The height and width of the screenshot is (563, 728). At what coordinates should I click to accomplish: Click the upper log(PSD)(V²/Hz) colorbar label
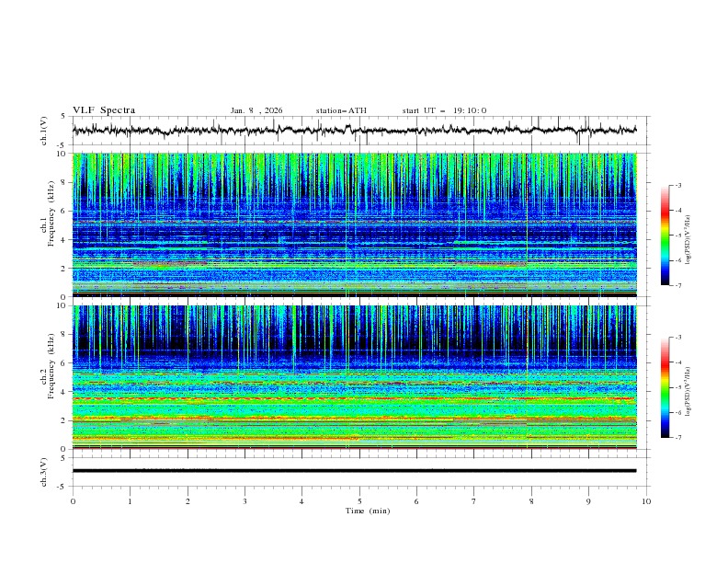pyautogui.click(x=688, y=240)
